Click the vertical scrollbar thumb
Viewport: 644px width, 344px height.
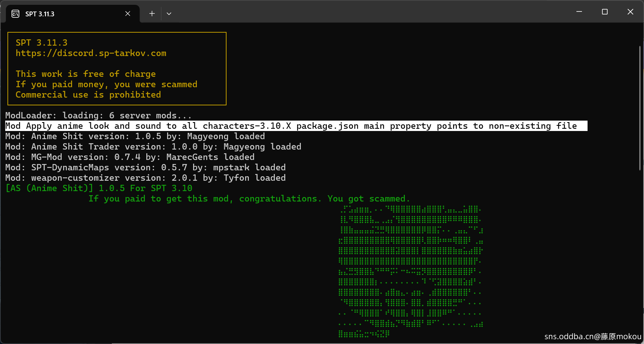click(640, 108)
